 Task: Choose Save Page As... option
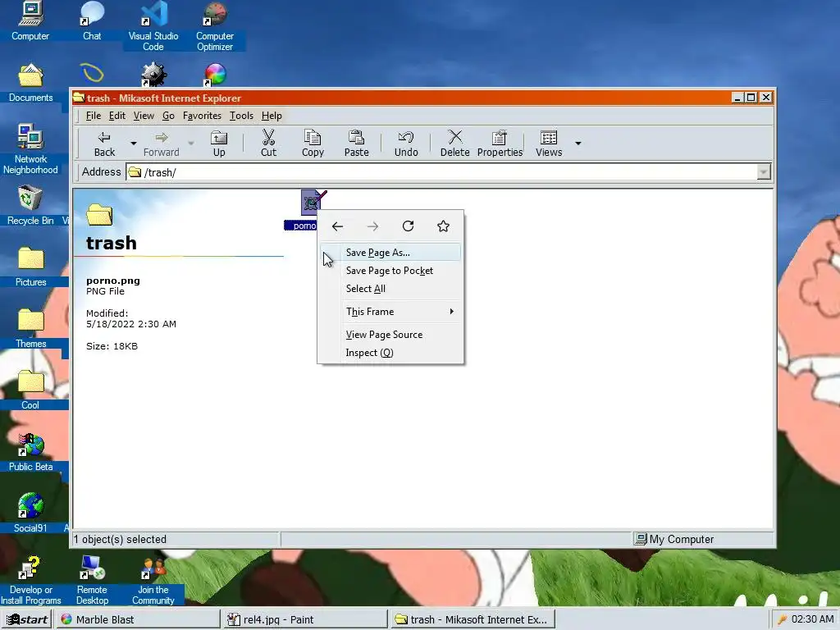(391, 253)
